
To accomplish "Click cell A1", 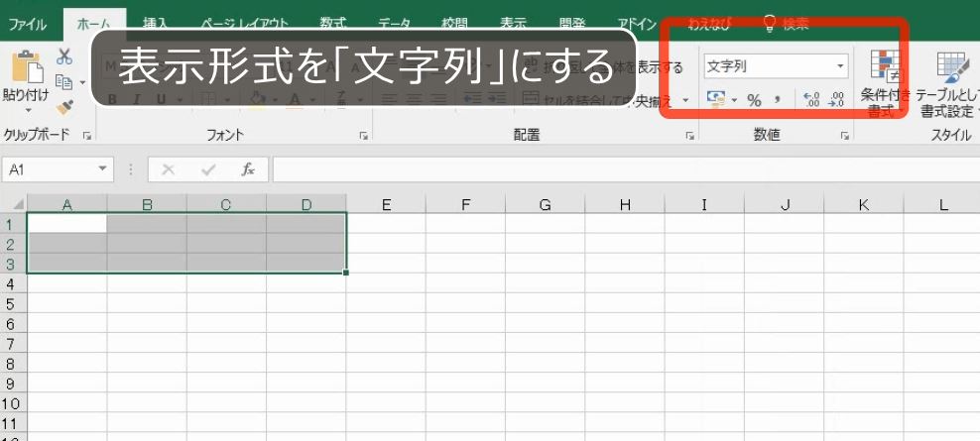I will 66,223.
